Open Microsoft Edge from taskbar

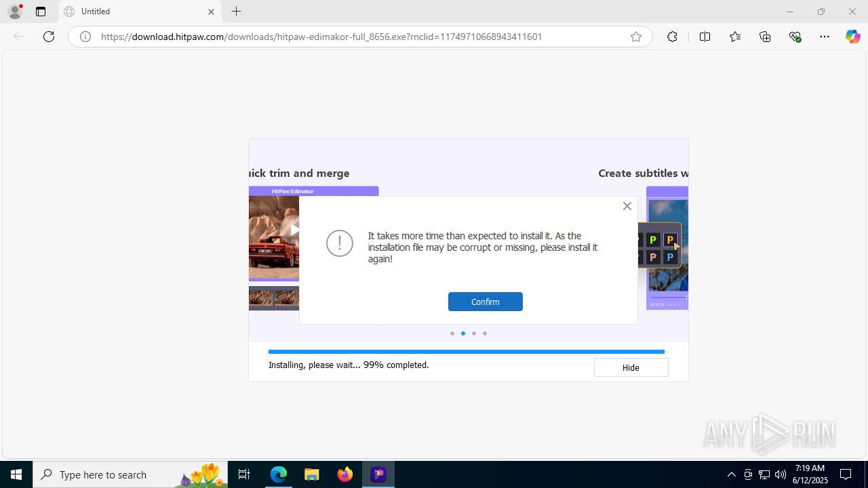tap(279, 474)
